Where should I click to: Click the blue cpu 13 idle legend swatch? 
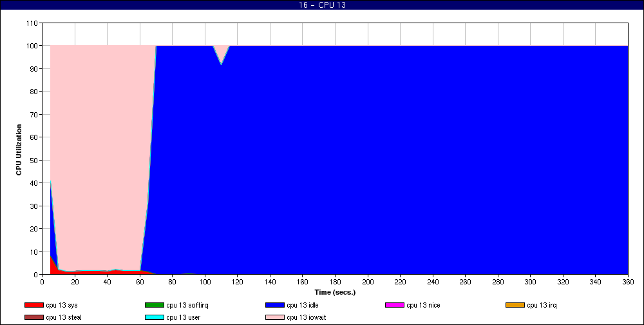point(275,305)
